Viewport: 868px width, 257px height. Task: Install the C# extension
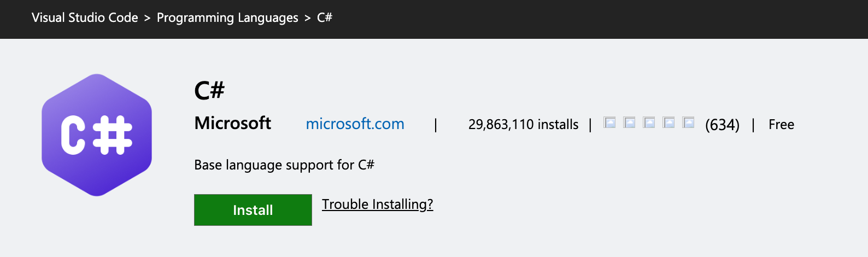pyautogui.click(x=253, y=210)
